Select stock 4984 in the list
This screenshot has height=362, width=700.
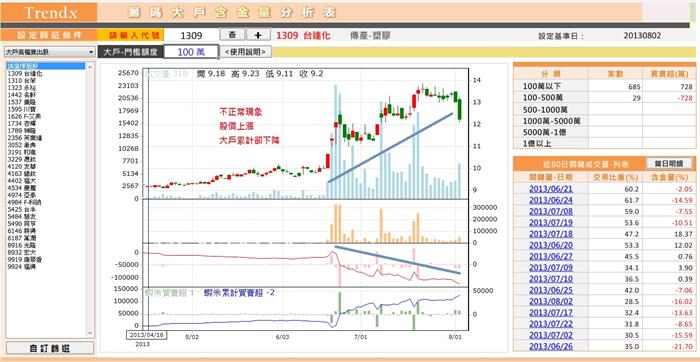25,202
